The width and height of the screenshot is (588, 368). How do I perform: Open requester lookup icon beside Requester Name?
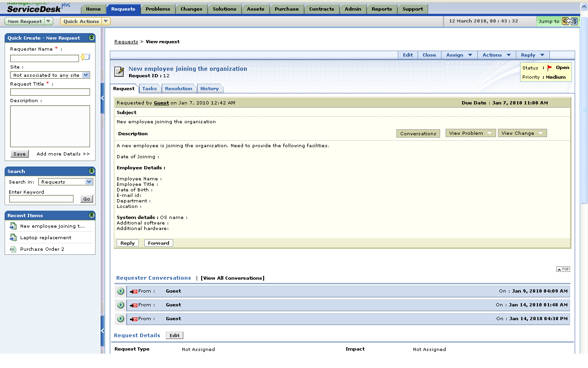point(85,57)
